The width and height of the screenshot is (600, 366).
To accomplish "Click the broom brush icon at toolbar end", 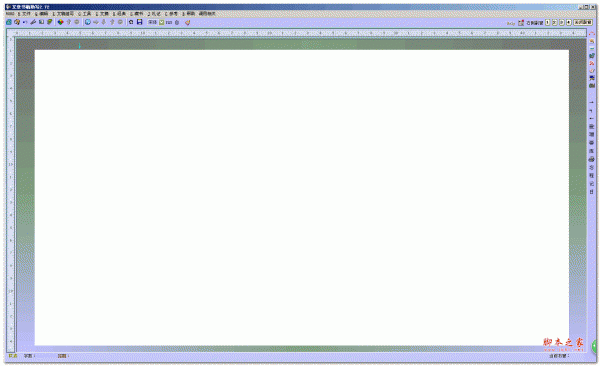I will (x=187, y=22).
